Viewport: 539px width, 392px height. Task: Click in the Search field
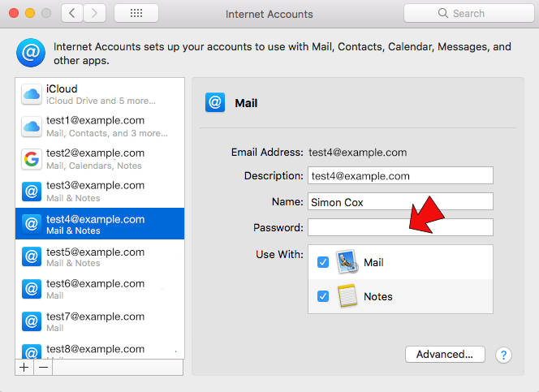point(469,14)
